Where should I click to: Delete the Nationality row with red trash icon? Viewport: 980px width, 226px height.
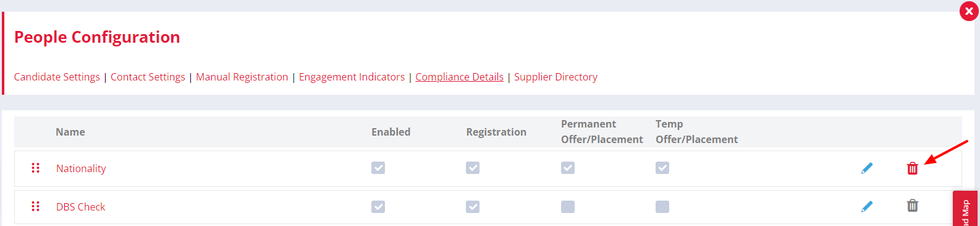tap(912, 168)
